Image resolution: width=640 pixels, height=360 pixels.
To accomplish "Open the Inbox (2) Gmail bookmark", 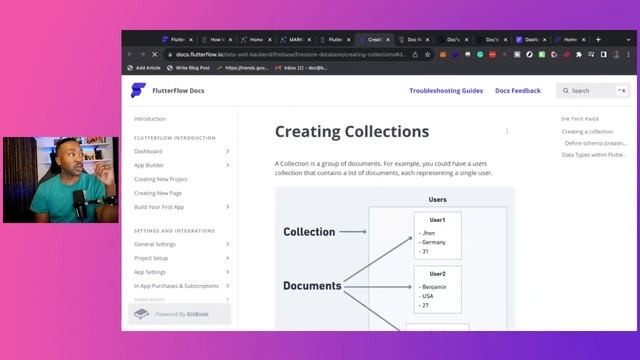I will pos(301,68).
